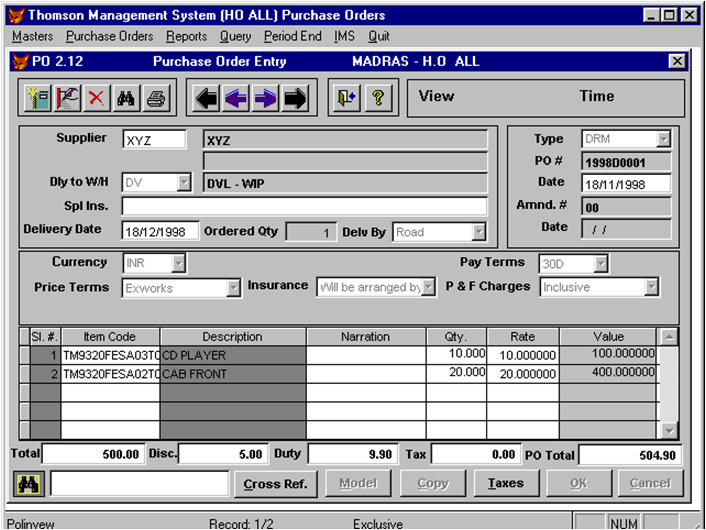The height and width of the screenshot is (530, 706).
Task: Click the Supplier code field XYZ
Action: tap(154, 140)
